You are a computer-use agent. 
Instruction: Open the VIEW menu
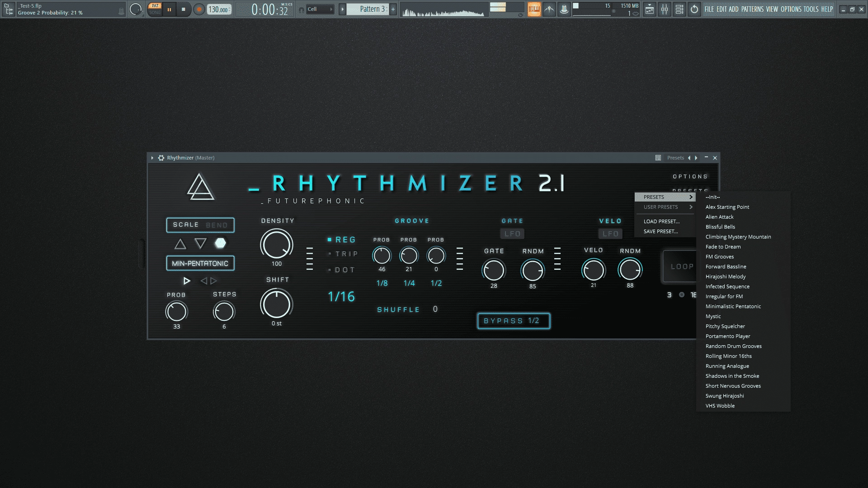tap(772, 9)
